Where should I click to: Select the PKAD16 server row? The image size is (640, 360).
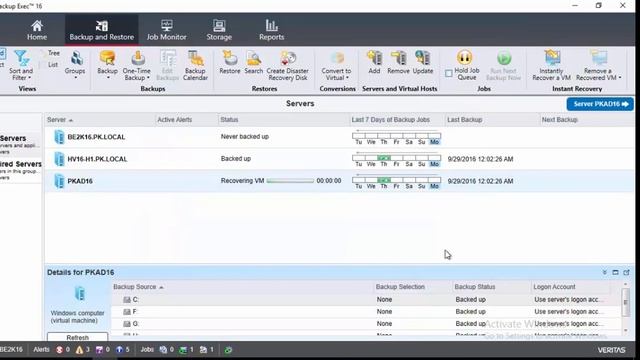(x=340, y=181)
